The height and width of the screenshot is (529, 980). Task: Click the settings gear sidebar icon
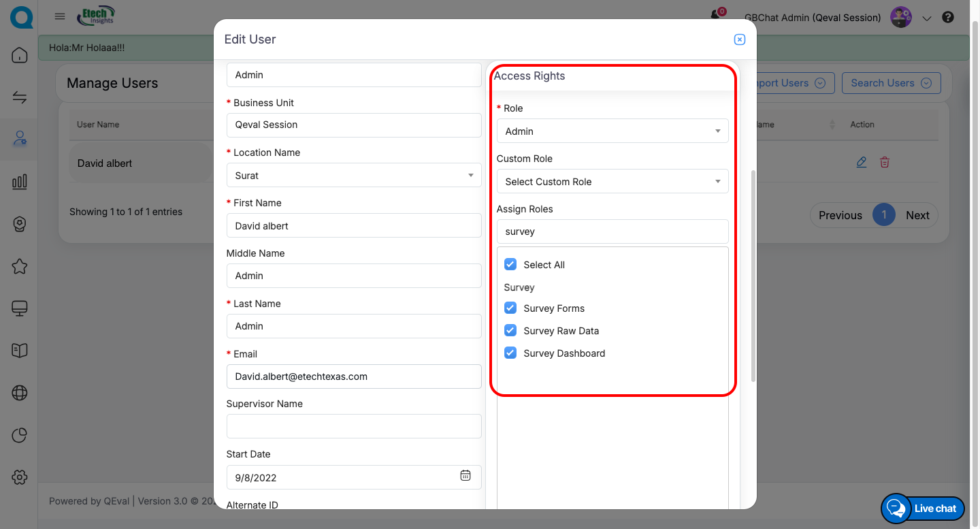click(20, 477)
